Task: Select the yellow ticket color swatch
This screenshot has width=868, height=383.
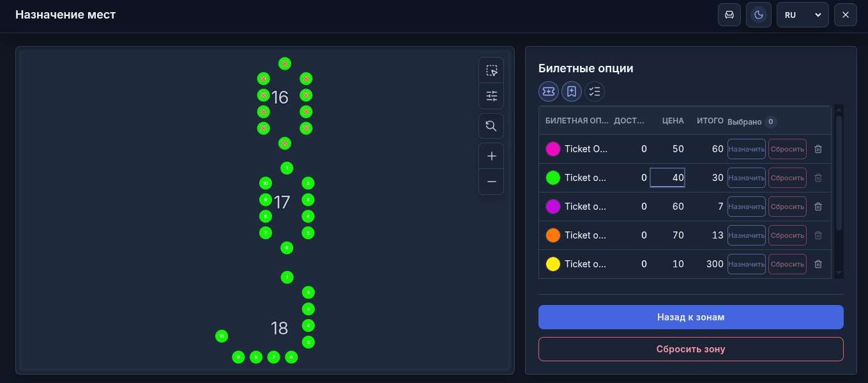Action: coord(553,264)
